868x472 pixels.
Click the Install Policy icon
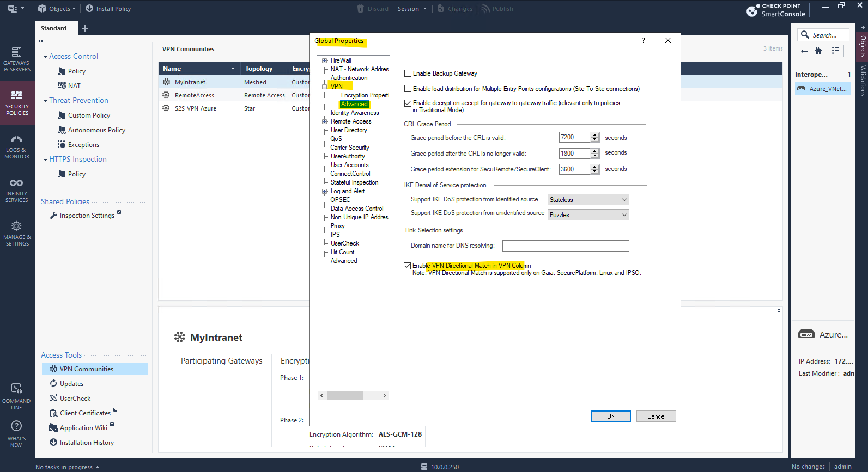(x=89, y=9)
